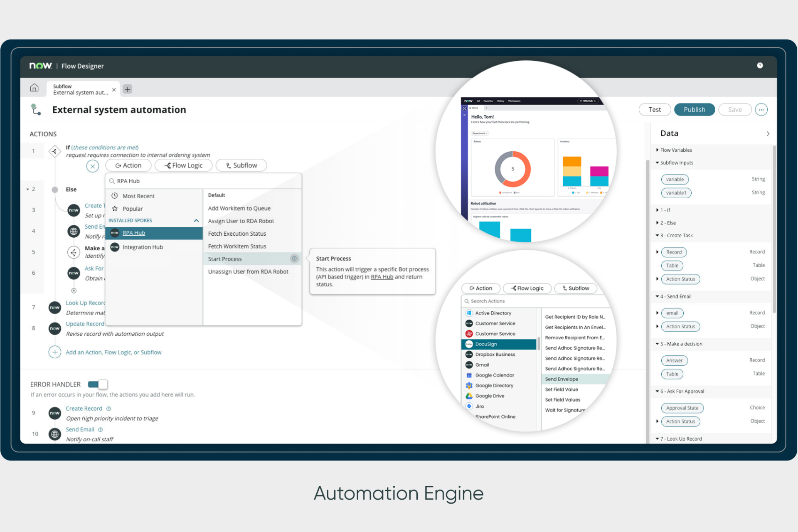
Task: Click the Answer data pill
Action: tap(674, 360)
